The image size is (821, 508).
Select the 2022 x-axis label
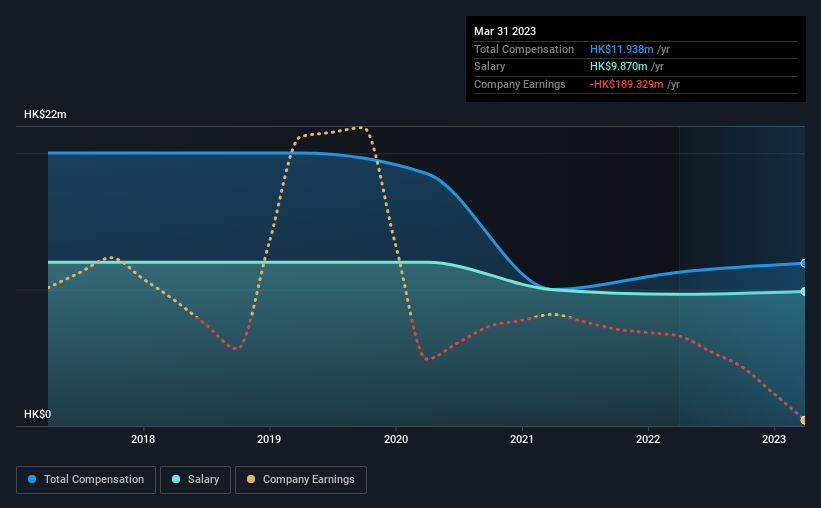648,439
